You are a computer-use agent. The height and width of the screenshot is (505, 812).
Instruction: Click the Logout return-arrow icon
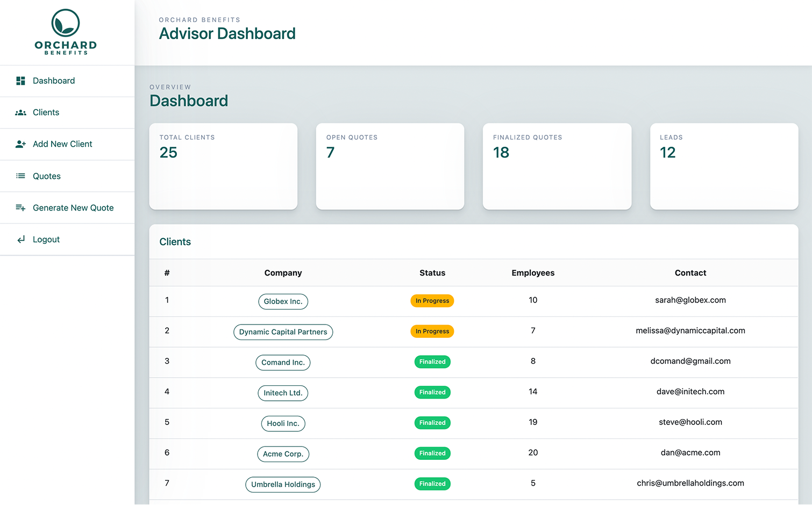coord(20,240)
